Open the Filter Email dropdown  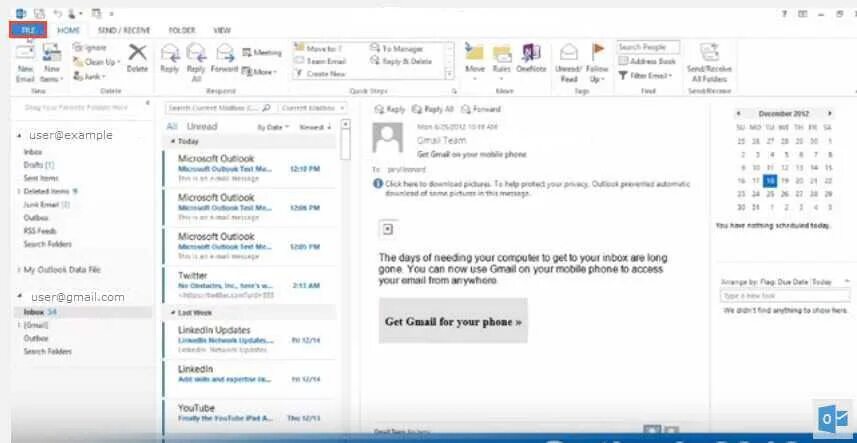[x=645, y=76]
